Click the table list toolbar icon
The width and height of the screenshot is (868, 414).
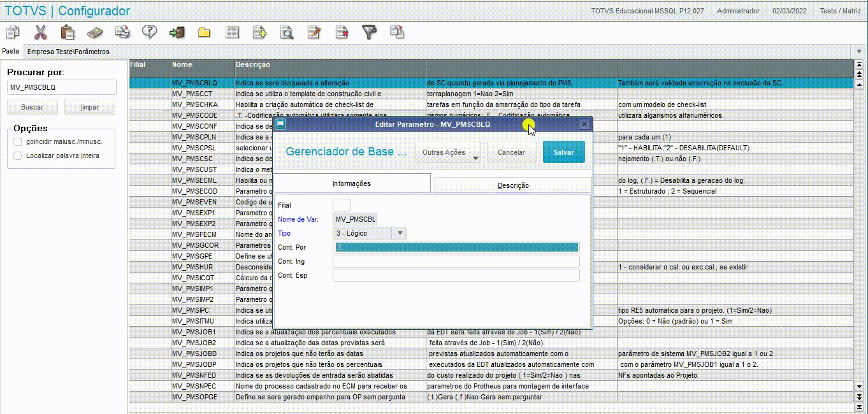(232, 32)
